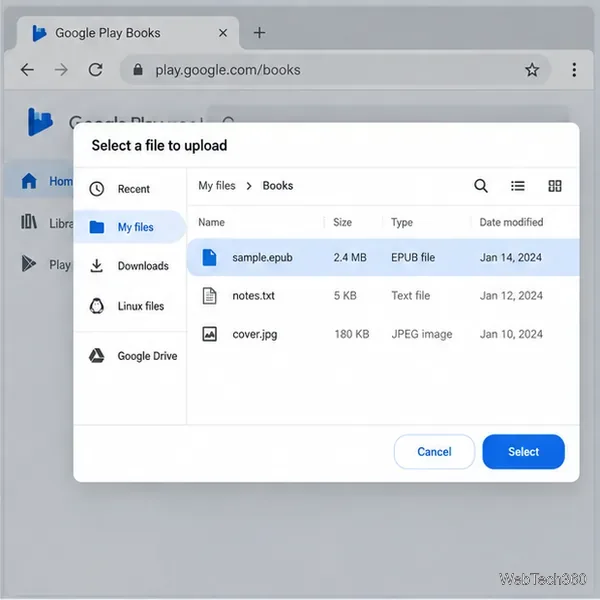Open Downloads in dialog sidebar

pos(129,266)
